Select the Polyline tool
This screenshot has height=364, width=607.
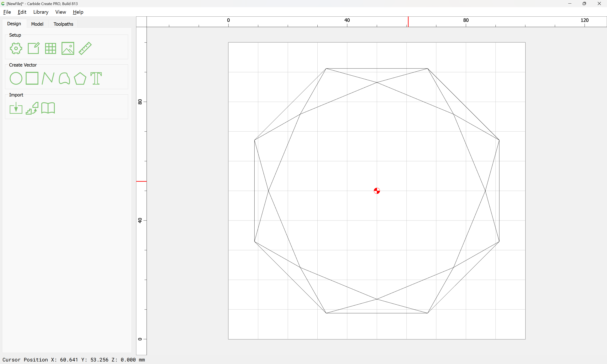pyautogui.click(x=48, y=78)
